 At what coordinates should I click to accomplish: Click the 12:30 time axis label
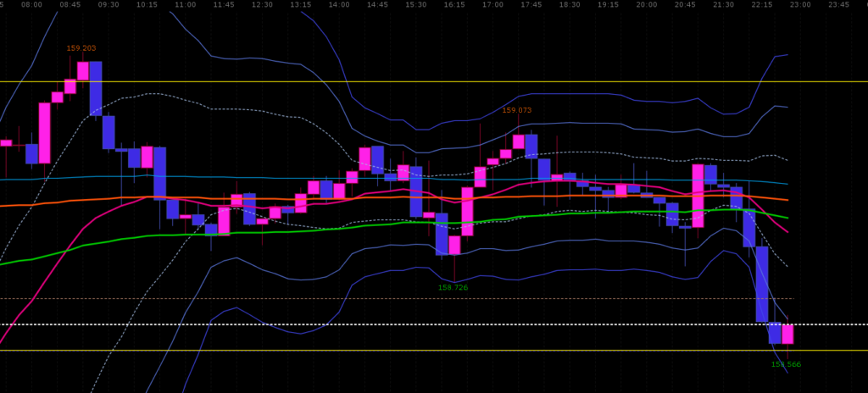click(262, 4)
